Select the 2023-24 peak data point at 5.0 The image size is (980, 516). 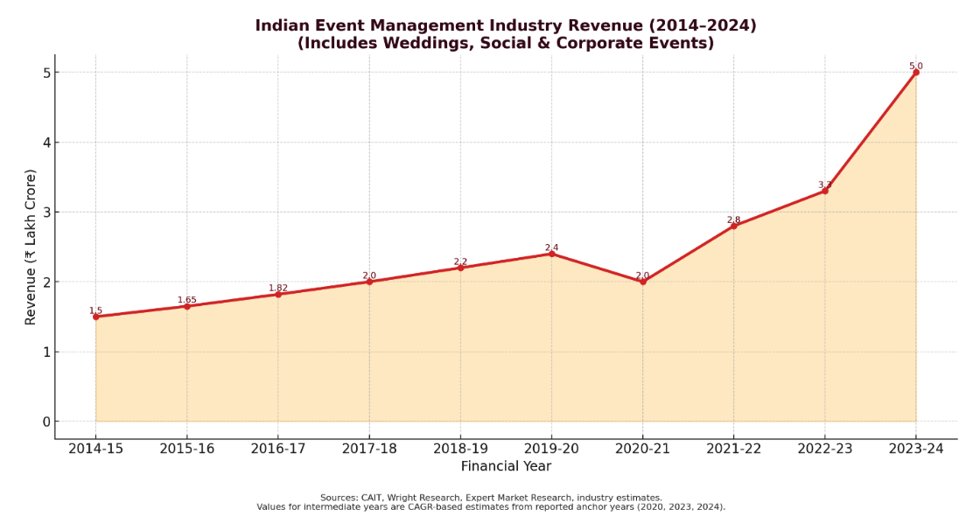916,72
